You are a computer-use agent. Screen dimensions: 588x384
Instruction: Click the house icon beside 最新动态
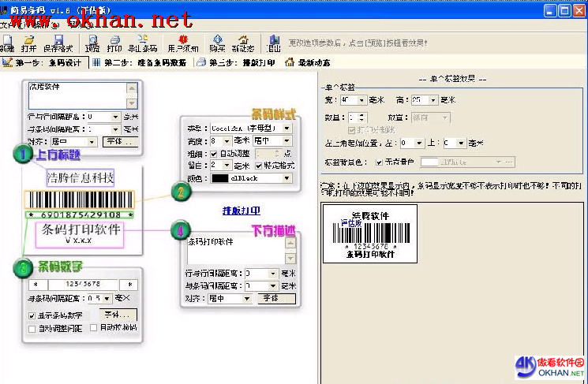coord(289,62)
